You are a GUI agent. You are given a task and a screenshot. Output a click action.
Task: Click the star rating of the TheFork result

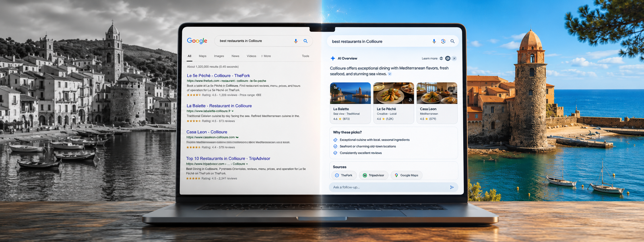(x=194, y=95)
